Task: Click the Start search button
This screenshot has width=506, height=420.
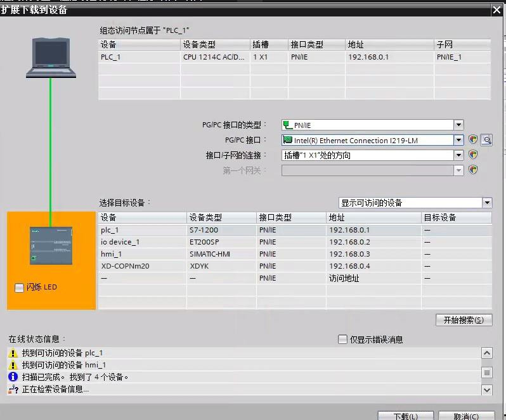Action: (464, 320)
